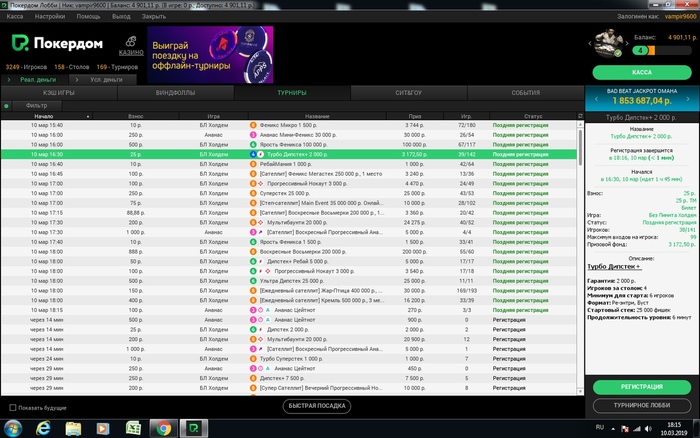The width and height of the screenshot is (700, 438).
Task: Switch to Реал. деньги mode
Action: pos(35,79)
